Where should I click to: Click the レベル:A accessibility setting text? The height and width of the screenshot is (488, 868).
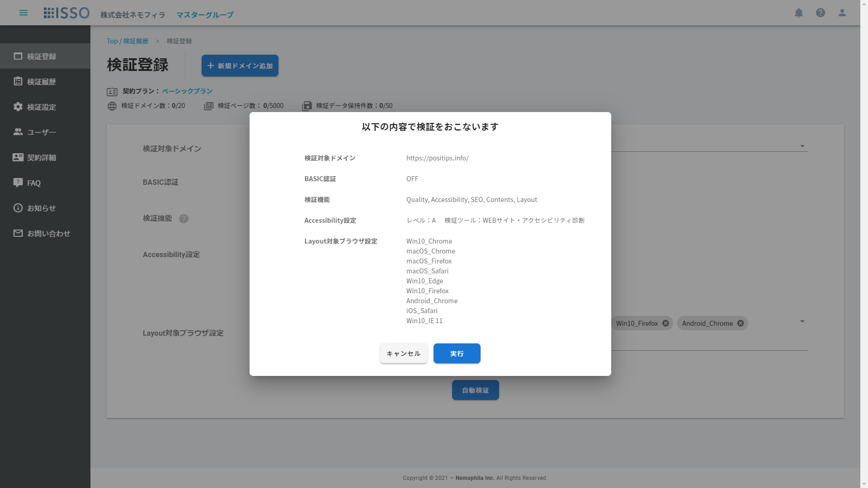point(421,220)
